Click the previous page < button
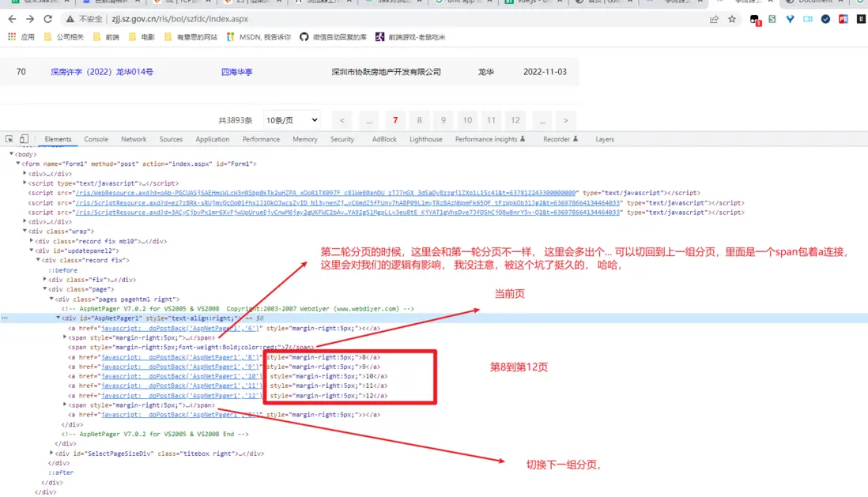Image resolution: width=868 pixels, height=497 pixels. (342, 120)
